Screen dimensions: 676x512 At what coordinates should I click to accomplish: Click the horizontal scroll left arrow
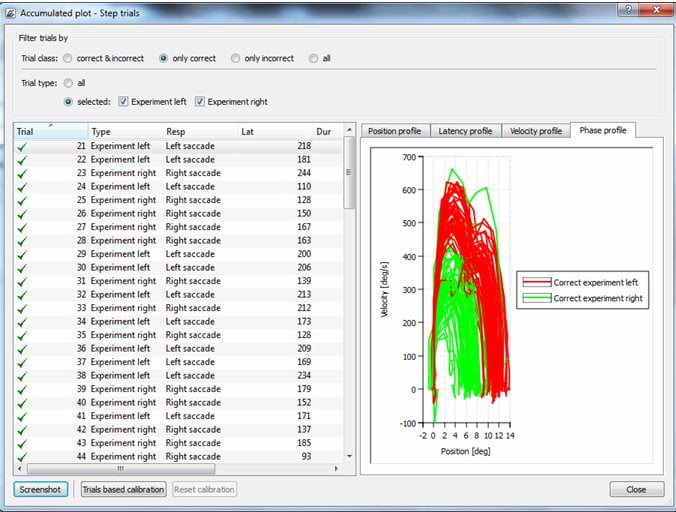(x=20, y=468)
